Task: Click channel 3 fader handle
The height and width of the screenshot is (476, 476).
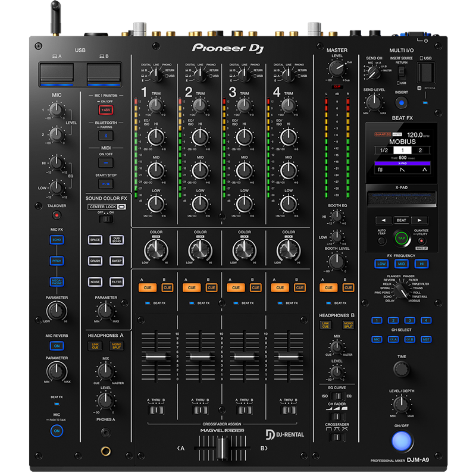Action: point(245,356)
